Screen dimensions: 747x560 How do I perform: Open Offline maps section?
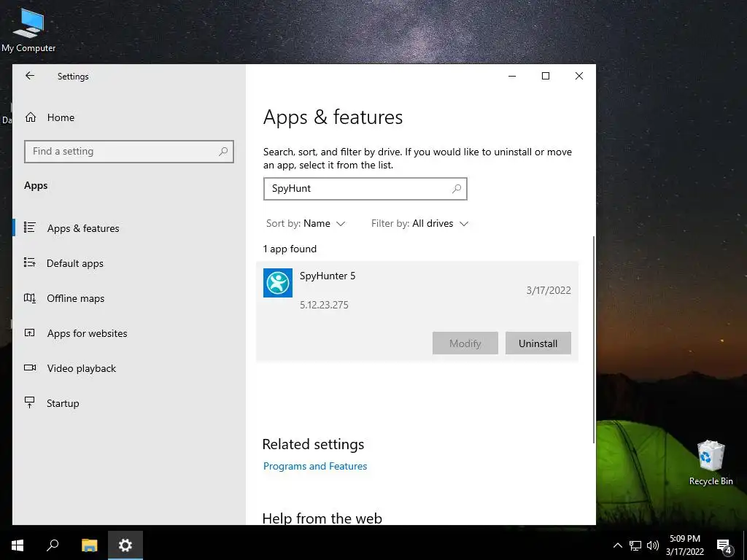pos(75,298)
